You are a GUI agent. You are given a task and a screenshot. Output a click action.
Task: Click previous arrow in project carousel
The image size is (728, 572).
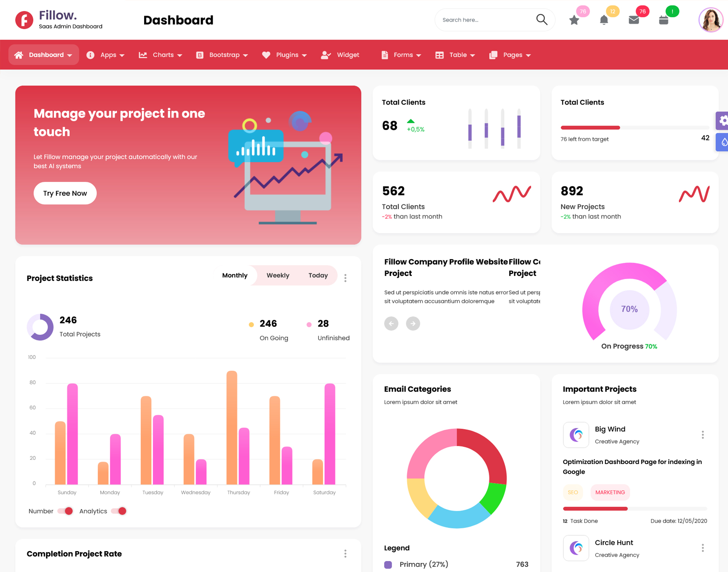[391, 323]
